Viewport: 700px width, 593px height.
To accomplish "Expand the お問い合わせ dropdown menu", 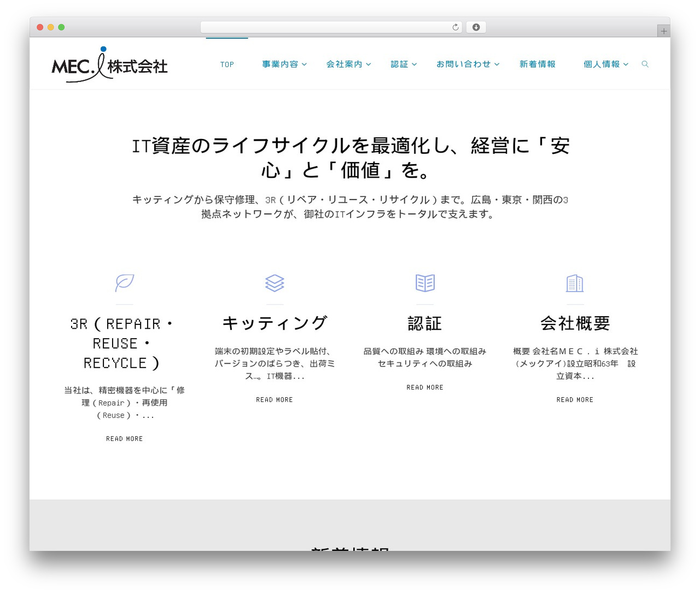I will pos(468,64).
